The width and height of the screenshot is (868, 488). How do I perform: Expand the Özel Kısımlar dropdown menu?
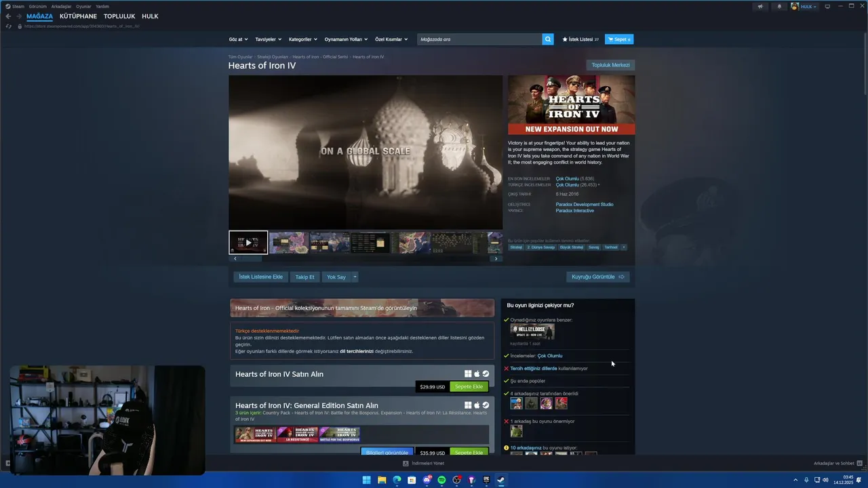pyautogui.click(x=391, y=39)
